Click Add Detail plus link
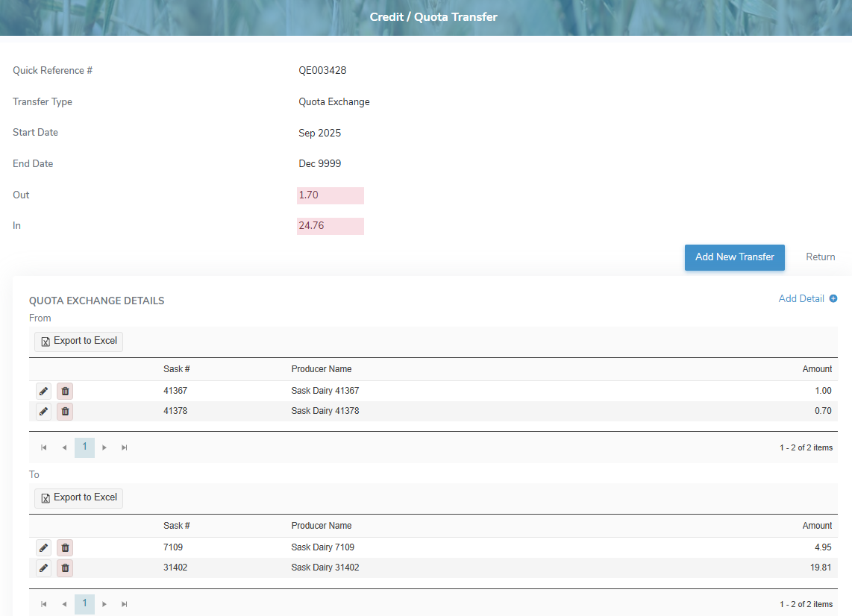 [807, 299]
